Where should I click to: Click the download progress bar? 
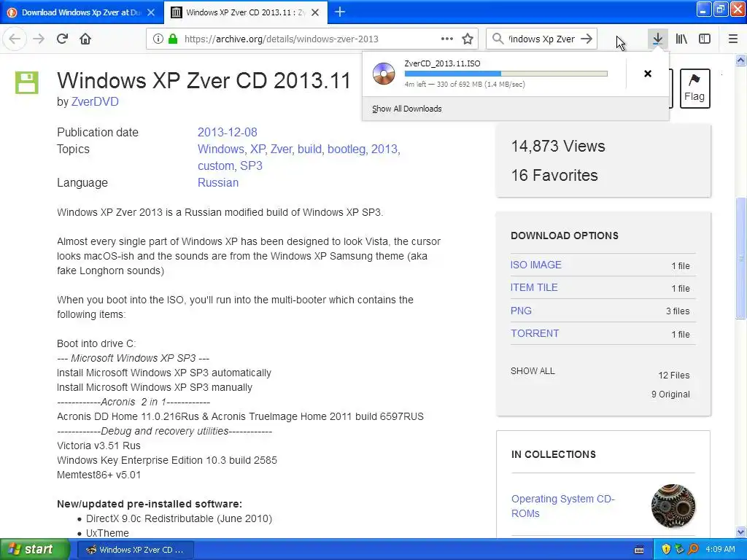(506, 74)
